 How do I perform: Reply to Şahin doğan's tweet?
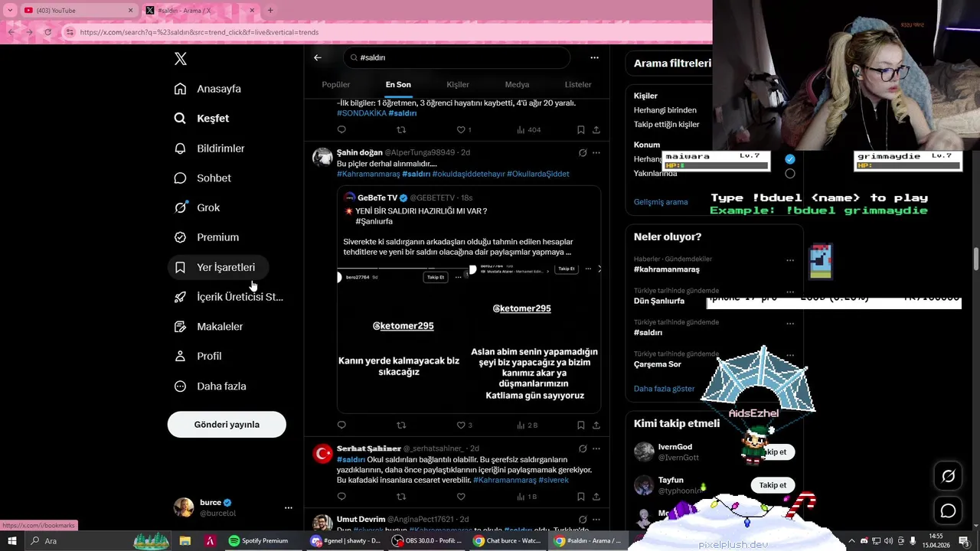[x=341, y=425]
